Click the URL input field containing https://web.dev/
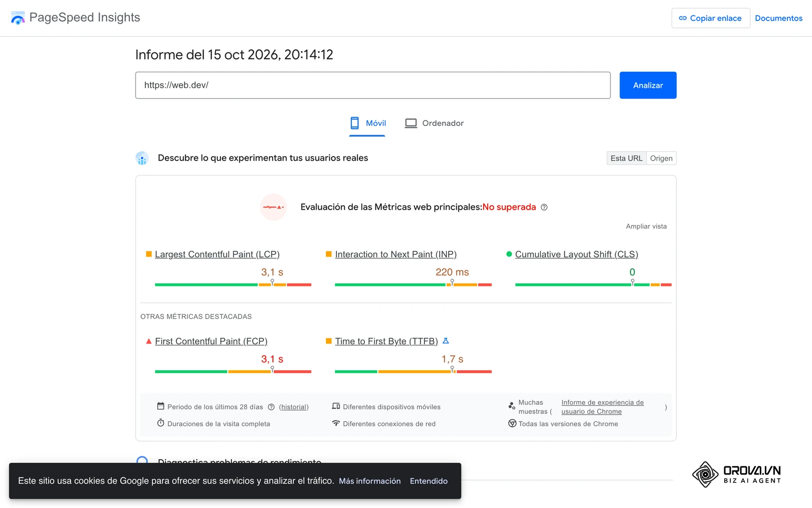 [373, 85]
